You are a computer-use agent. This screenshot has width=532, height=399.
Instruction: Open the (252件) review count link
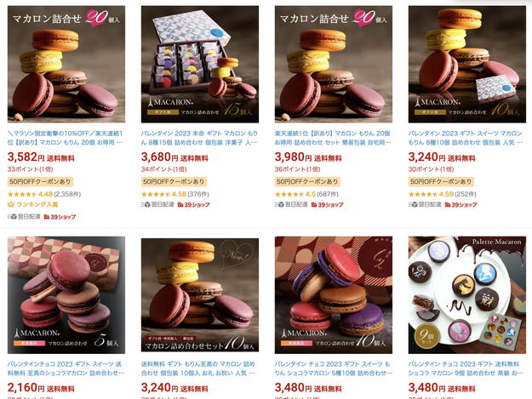tap(466, 194)
